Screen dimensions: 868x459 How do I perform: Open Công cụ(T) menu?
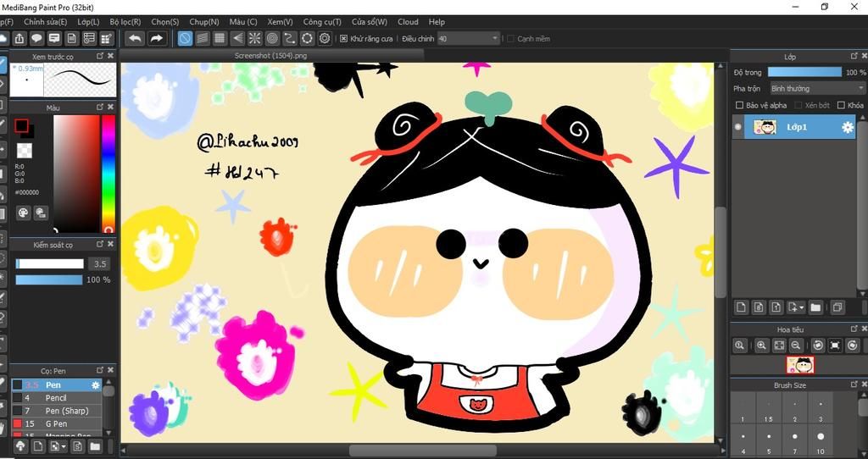pyautogui.click(x=322, y=22)
